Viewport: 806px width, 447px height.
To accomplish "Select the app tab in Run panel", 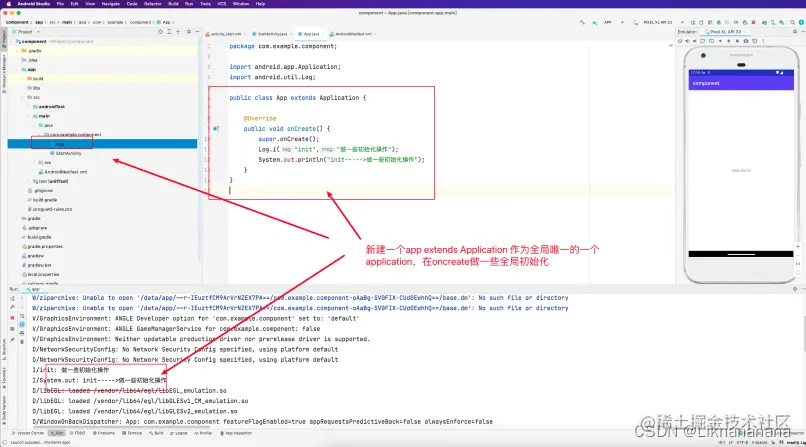I will coord(33,289).
